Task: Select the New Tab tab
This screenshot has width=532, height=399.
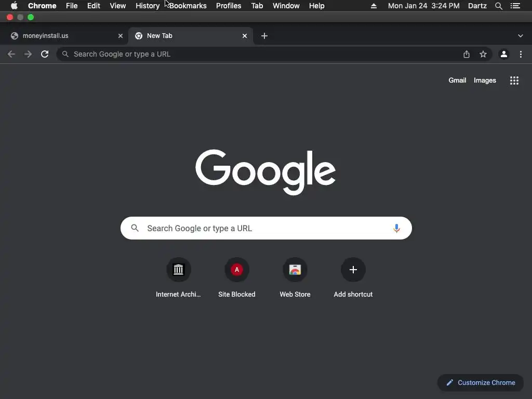Action: [x=190, y=36]
